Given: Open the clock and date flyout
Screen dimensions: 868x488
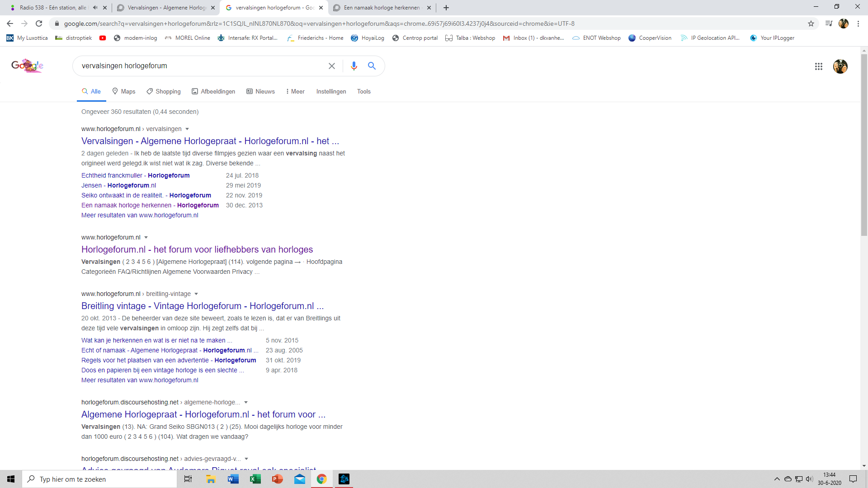Looking at the screenshot, I should (x=830, y=479).
